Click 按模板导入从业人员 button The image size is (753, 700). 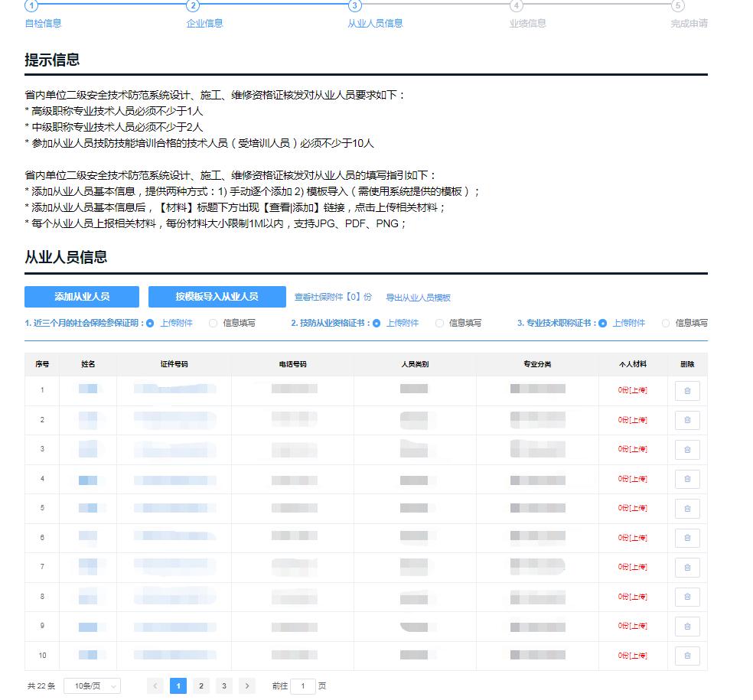point(218,297)
